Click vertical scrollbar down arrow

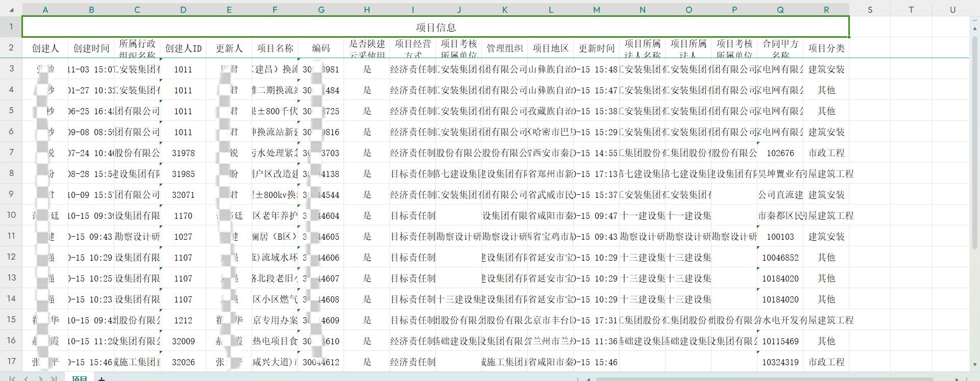click(x=975, y=365)
